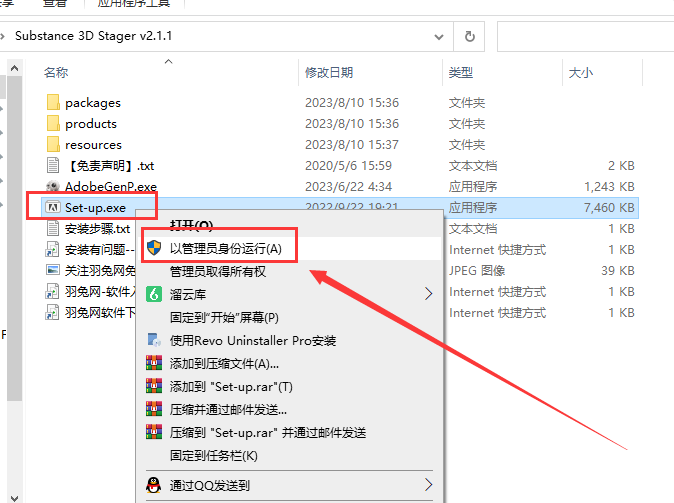Viewport: 674px width, 503px height.
Task: Open the 溜云库 menu entry
Action: (x=188, y=294)
